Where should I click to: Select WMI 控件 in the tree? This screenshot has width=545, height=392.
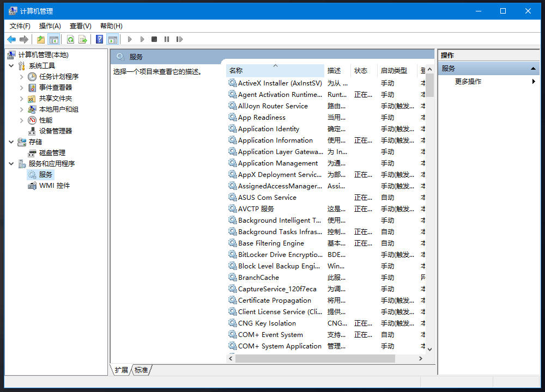point(55,186)
